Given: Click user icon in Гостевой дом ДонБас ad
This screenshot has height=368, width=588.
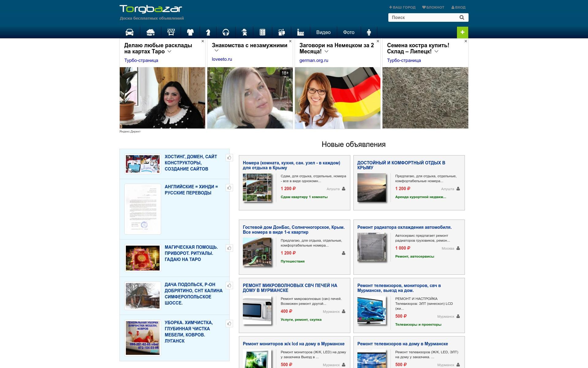Looking at the screenshot, I should [x=344, y=253].
